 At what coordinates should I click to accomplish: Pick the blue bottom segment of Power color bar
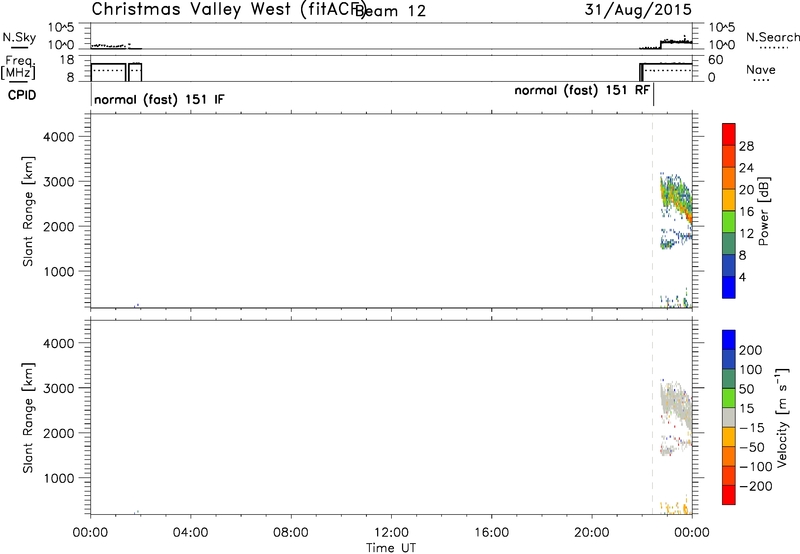(x=729, y=287)
